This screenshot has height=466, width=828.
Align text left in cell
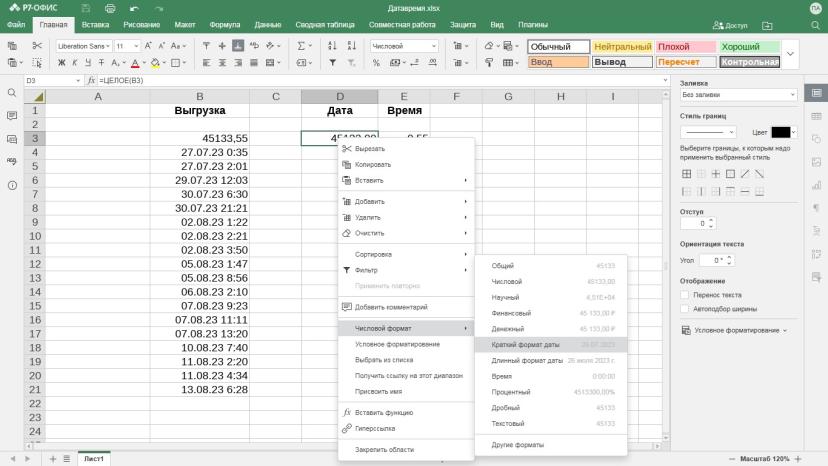point(206,63)
